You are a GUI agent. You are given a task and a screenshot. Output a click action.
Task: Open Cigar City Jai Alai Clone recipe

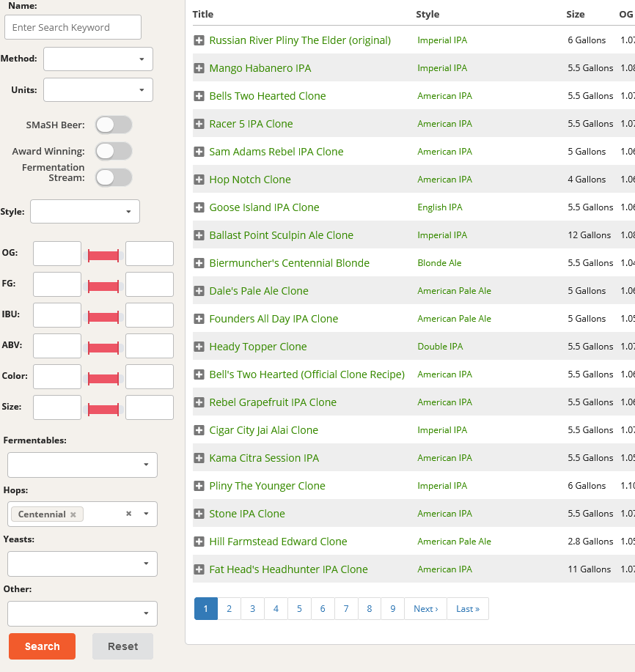263,430
